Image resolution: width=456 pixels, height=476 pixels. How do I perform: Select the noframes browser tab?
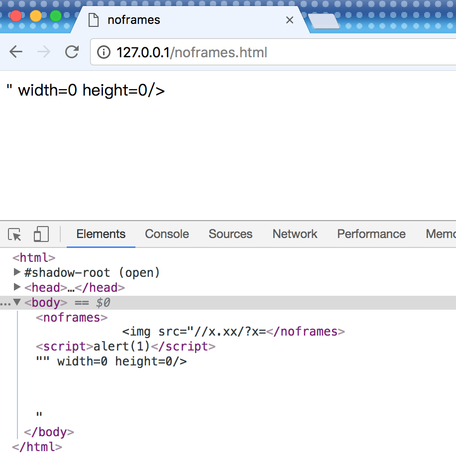pos(190,20)
